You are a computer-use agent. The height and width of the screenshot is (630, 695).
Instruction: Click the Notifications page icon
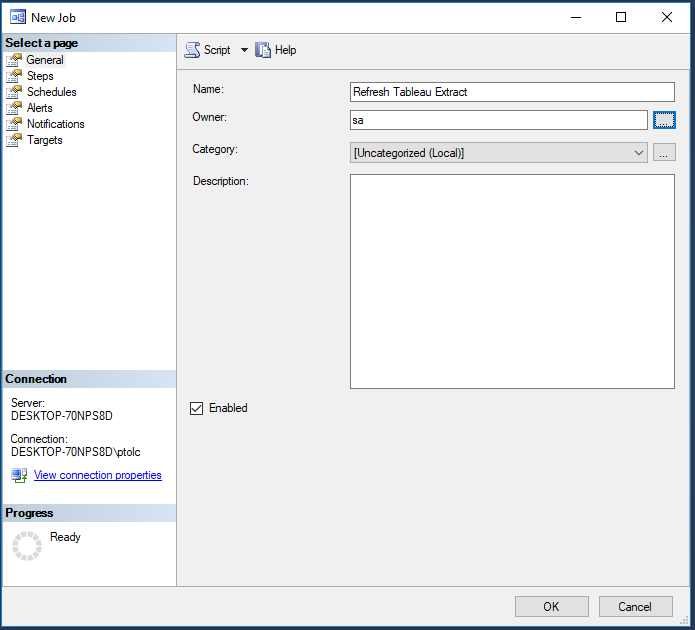(14, 124)
